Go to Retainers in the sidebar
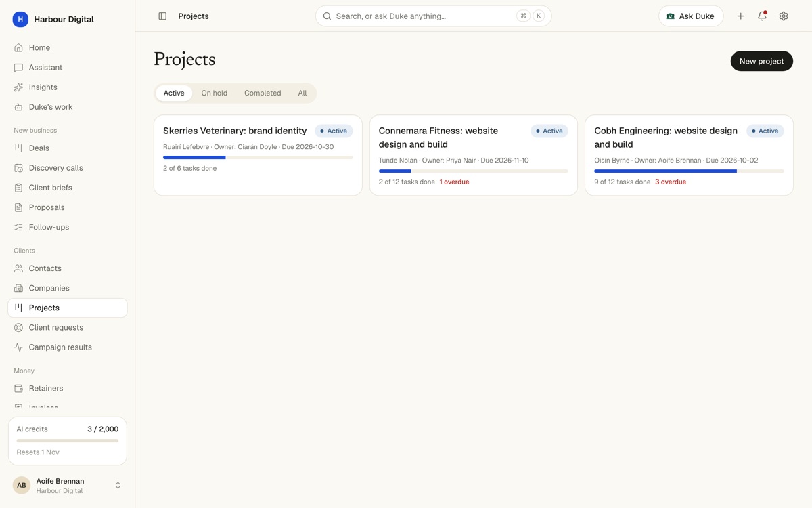 click(68, 388)
